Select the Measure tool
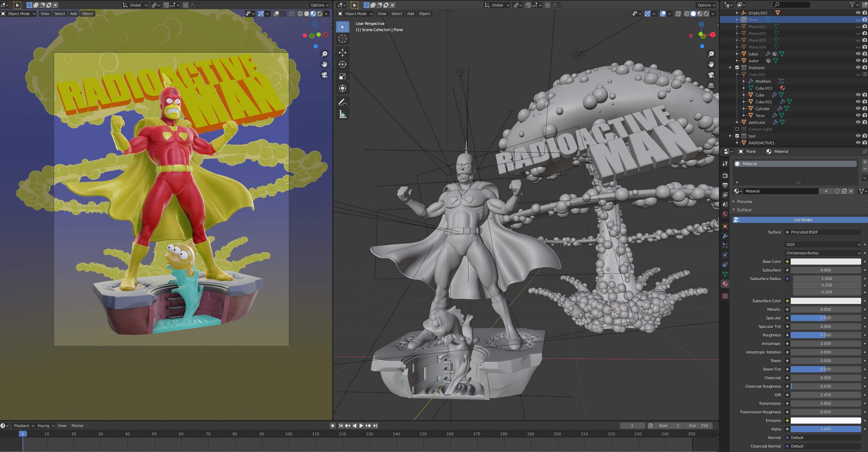868x452 pixels. pos(343,114)
